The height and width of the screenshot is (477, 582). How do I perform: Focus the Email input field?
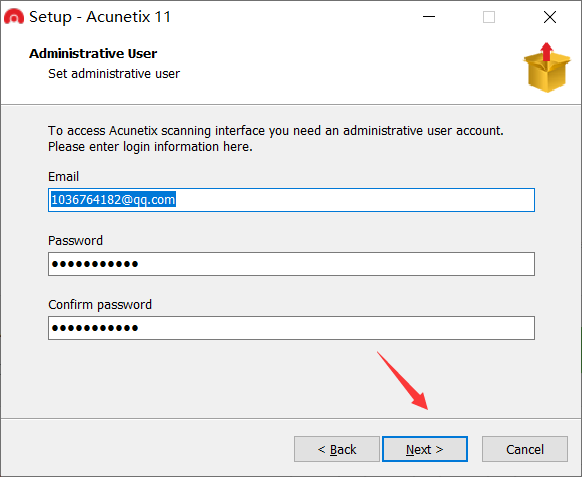291,200
